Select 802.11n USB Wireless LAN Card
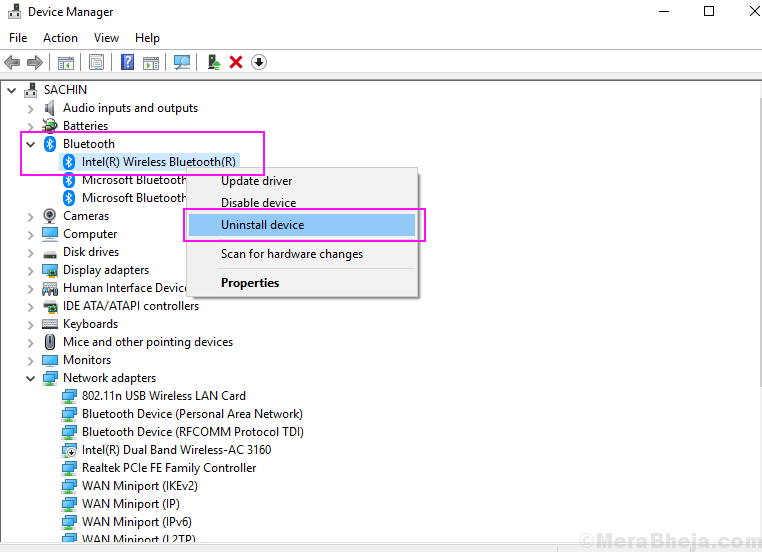This screenshot has width=762, height=552. coord(164,396)
